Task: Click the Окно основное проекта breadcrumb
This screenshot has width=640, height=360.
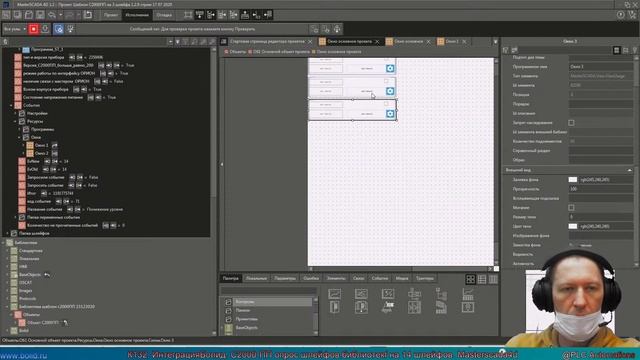Action: point(339,52)
